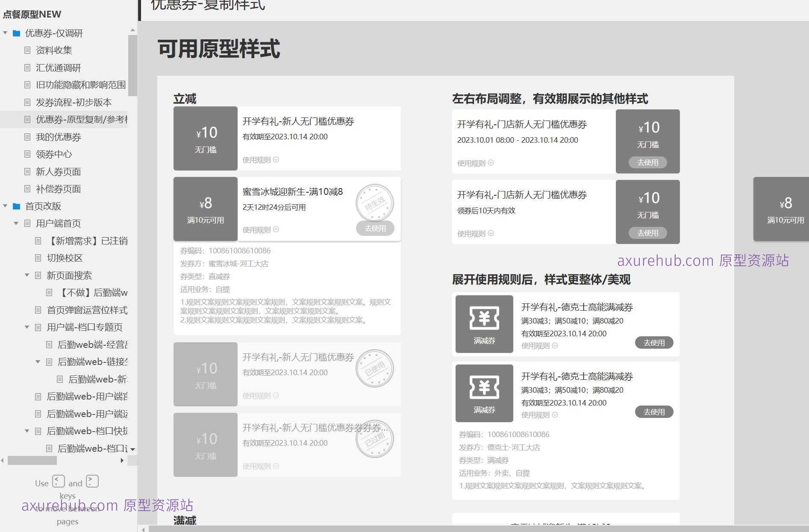
Task: Click page icon beside 领券中心
Action: 27,154
